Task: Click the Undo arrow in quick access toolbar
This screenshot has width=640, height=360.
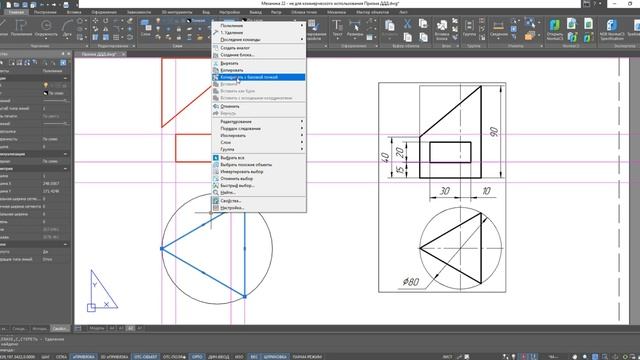Action: [42, 4]
